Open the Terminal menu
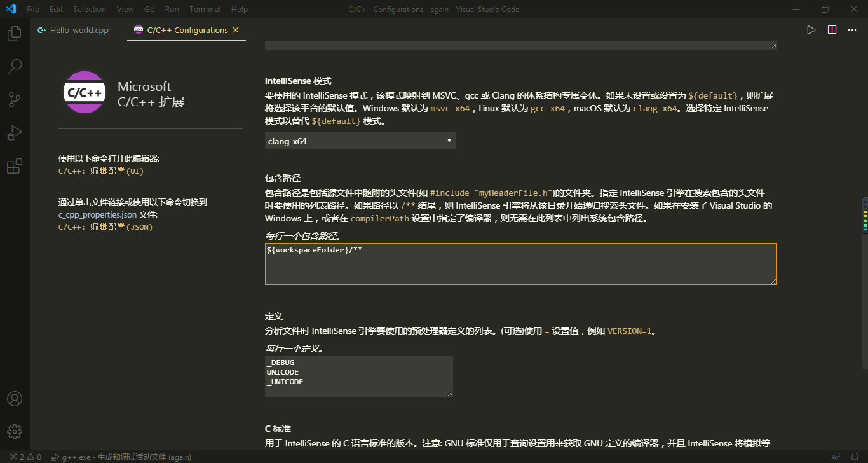This screenshot has width=868, height=463. [205, 10]
